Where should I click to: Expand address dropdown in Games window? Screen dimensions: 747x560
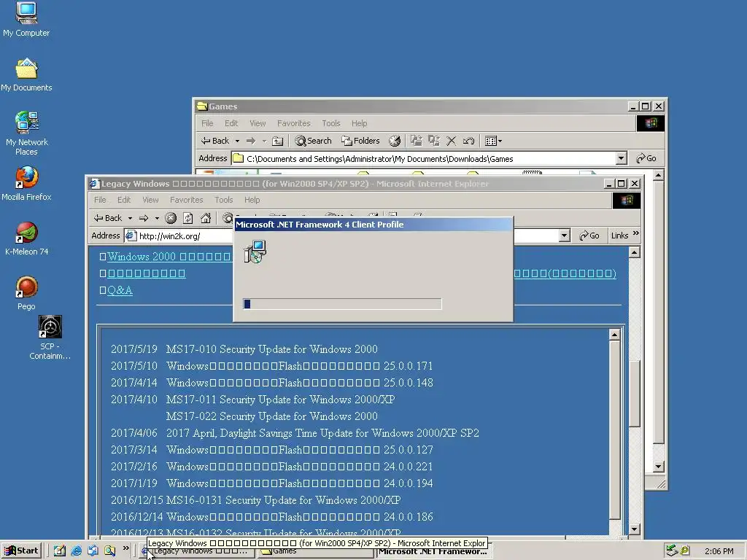tap(621, 158)
